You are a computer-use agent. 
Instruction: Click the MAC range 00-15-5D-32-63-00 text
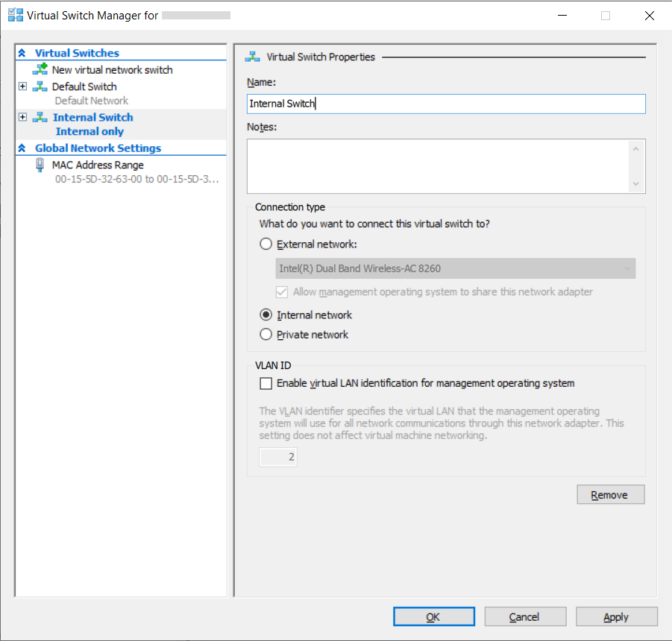click(137, 179)
